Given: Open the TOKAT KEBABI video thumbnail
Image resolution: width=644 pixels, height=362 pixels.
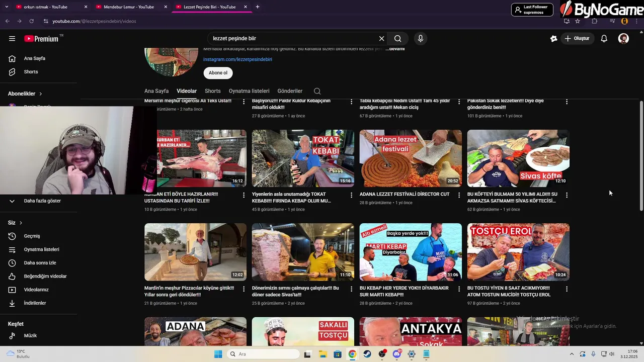Looking at the screenshot, I should click(x=303, y=158).
